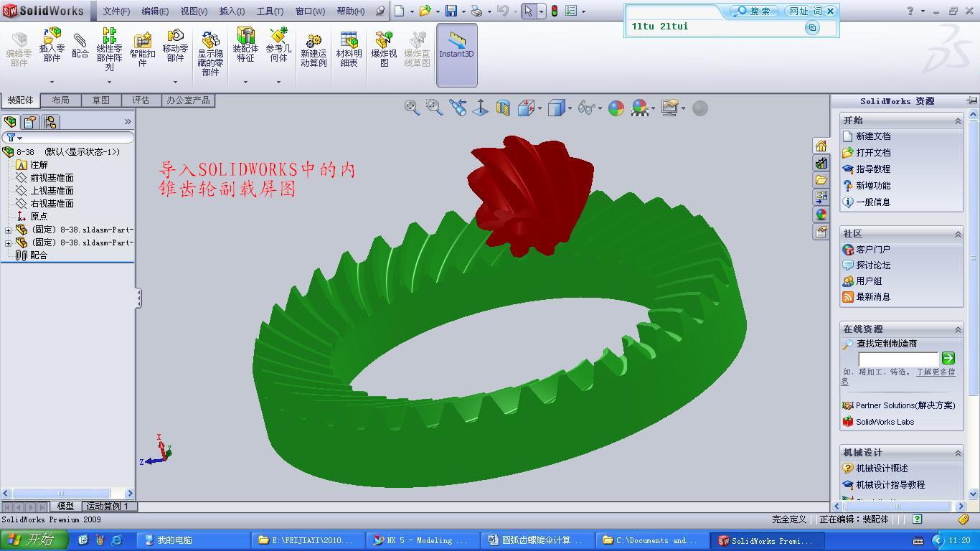Click the Options icon in the top toolbar
The height and width of the screenshot is (551, 980).
pyautogui.click(x=571, y=11)
